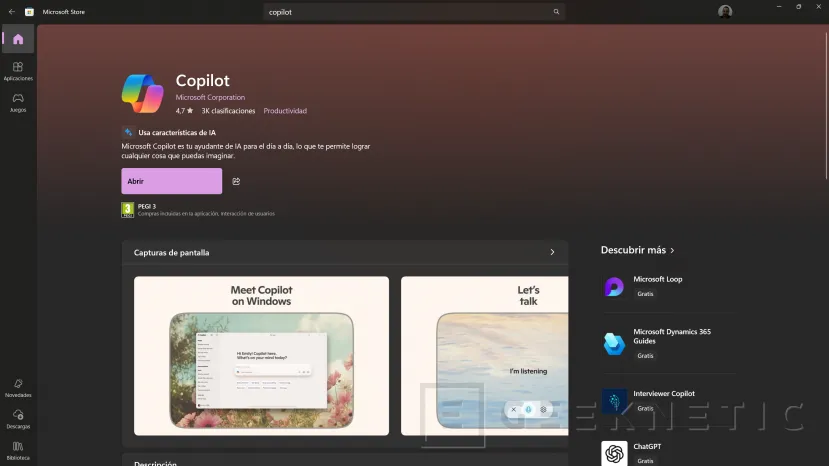Click Gratis under Dynamics 365 Guides
Image resolution: width=829 pixels, height=466 pixels.
[645, 355]
